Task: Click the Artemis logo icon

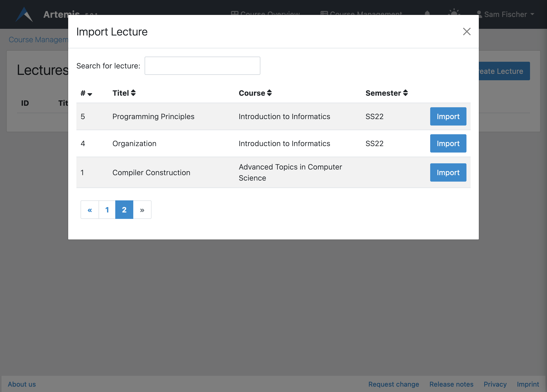Action: [x=24, y=14]
